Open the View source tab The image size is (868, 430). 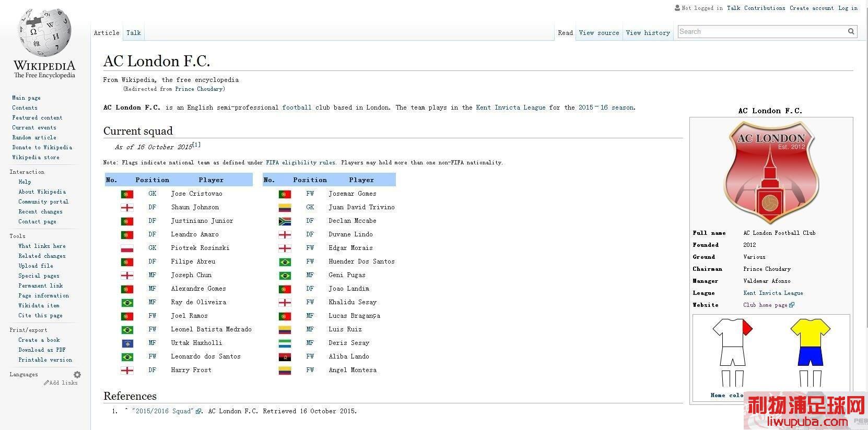(599, 33)
